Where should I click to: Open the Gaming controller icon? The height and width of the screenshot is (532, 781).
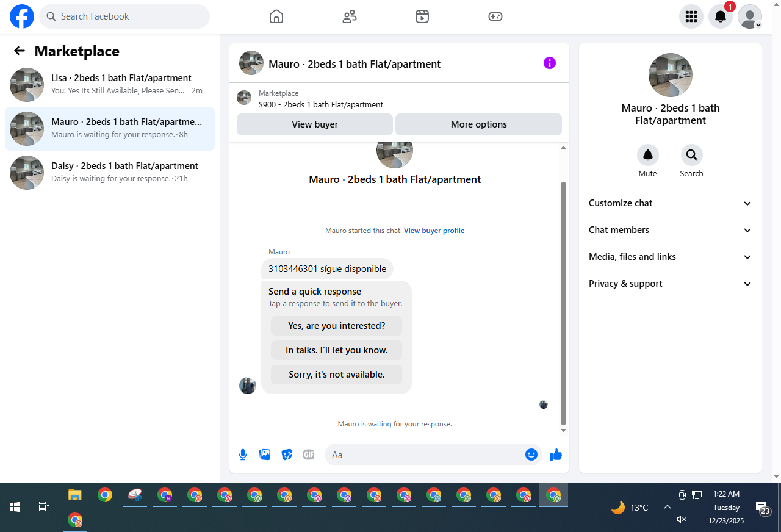495,16
